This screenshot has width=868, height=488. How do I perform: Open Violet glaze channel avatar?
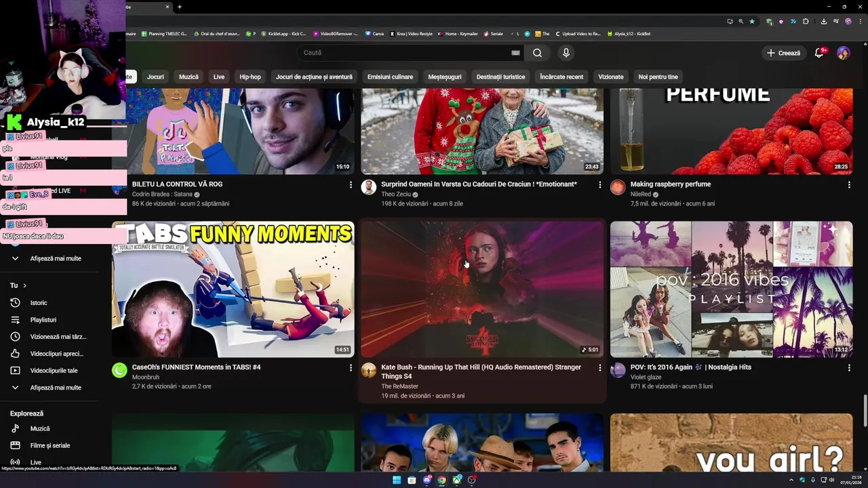coord(618,370)
